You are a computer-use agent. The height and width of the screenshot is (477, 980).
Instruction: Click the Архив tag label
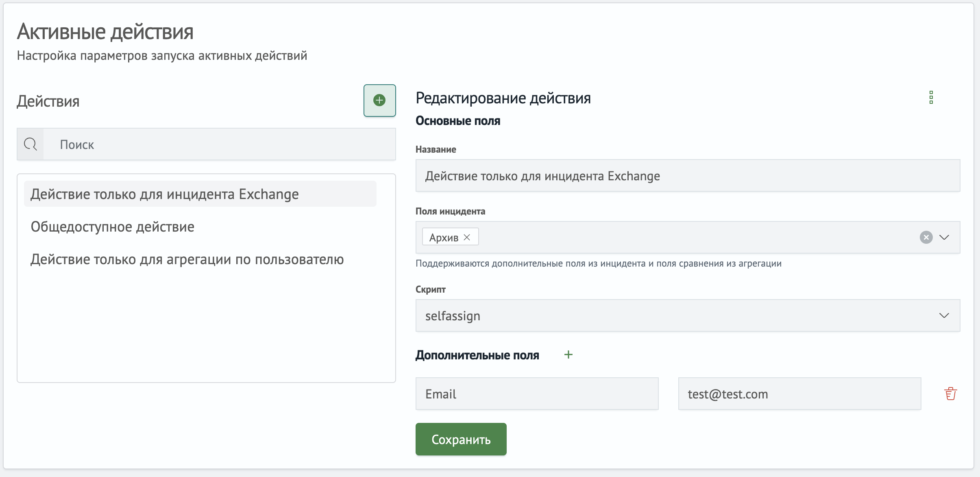(x=444, y=237)
